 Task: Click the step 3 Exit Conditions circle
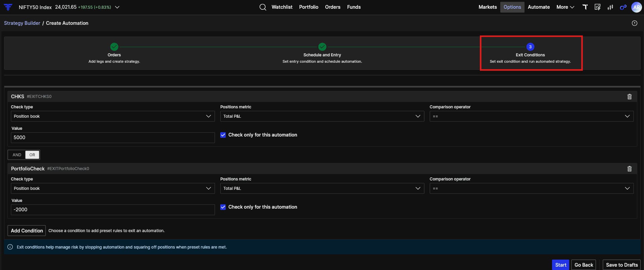530,47
